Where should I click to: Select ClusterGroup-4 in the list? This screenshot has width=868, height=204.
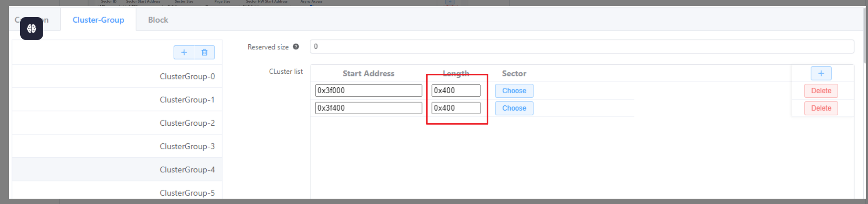187,170
